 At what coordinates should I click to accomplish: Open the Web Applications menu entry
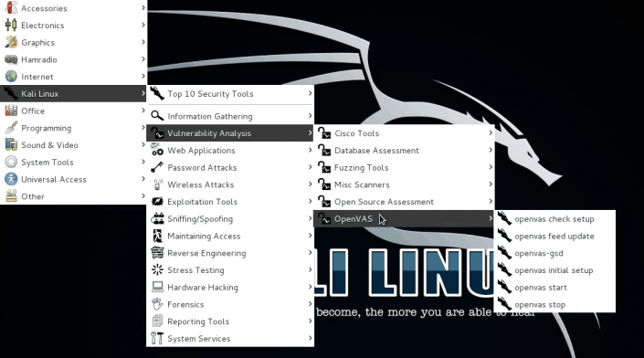pyautogui.click(x=230, y=151)
